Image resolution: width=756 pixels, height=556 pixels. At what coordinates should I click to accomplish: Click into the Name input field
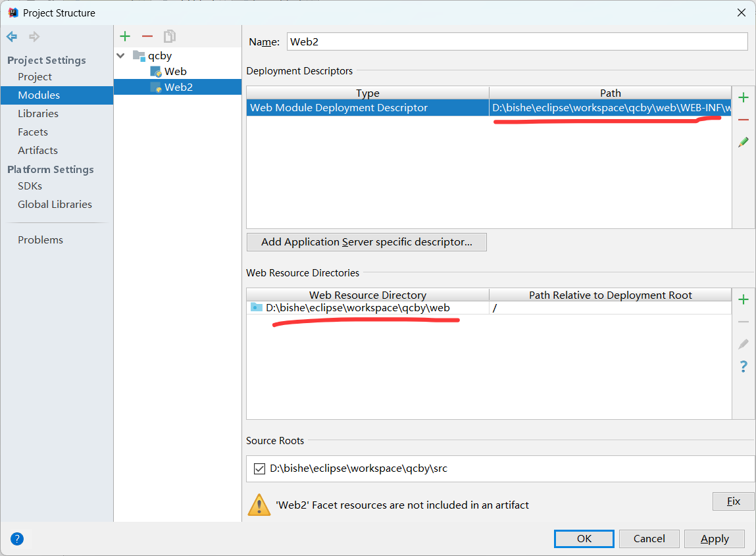[x=517, y=41]
